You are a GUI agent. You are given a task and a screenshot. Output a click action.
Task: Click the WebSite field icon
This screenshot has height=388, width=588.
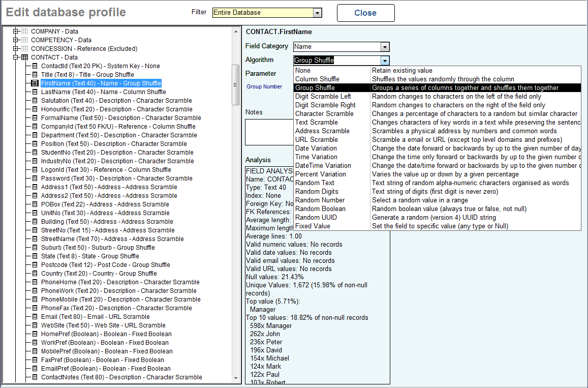(x=35, y=325)
